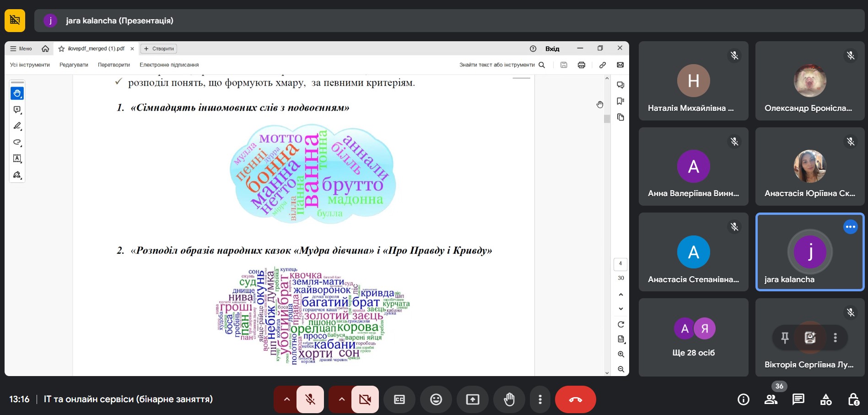Raise your hand in the meeting
868x415 pixels.
509,399
